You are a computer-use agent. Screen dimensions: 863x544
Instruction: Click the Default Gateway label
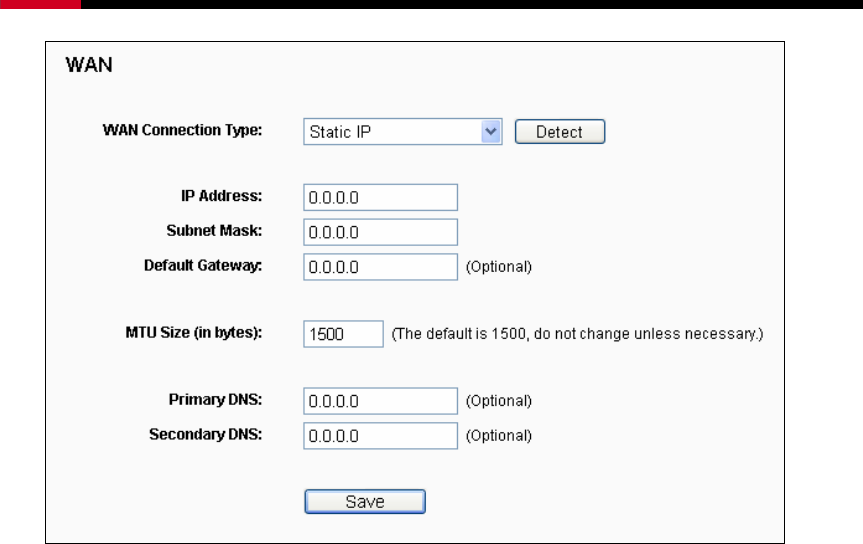[203, 265]
